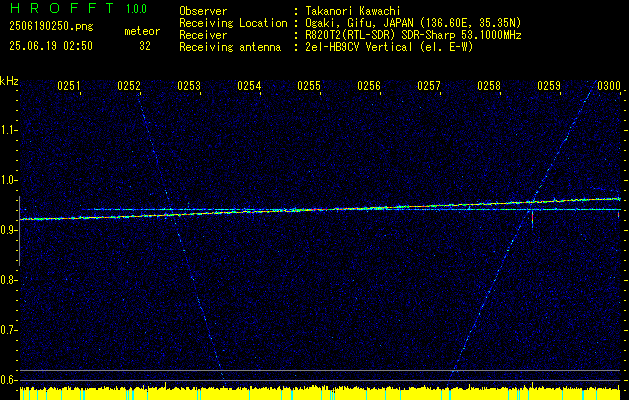Click the 1.0 kHz axis label
The height and width of the screenshot is (400, 629).
[x=8, y=180]
